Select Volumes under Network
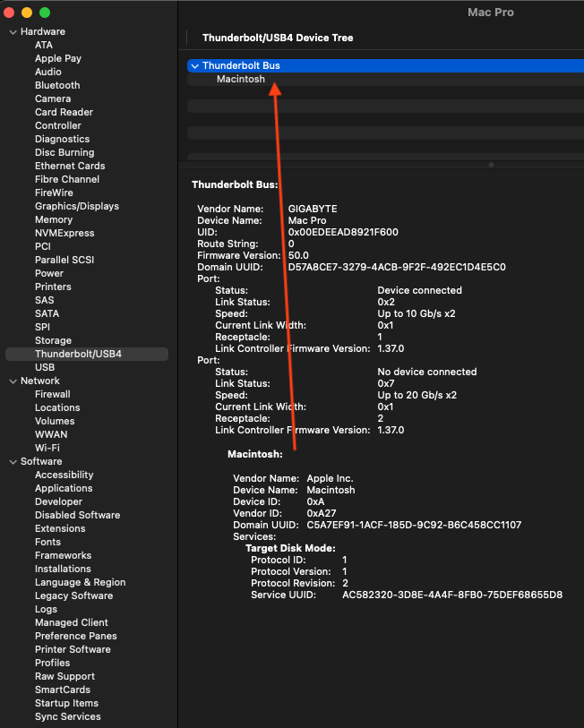Image resolution: width=584 pixels, height=728 pixels. 55,422
